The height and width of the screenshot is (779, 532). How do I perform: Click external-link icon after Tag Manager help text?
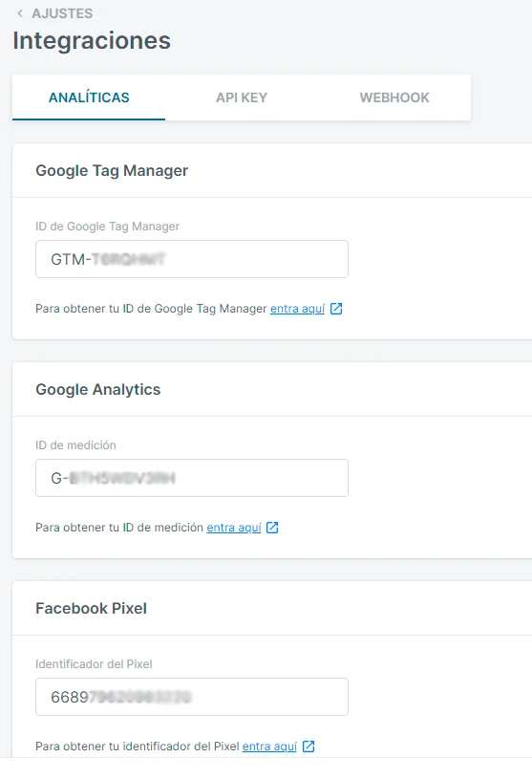[x=336, y=309]
